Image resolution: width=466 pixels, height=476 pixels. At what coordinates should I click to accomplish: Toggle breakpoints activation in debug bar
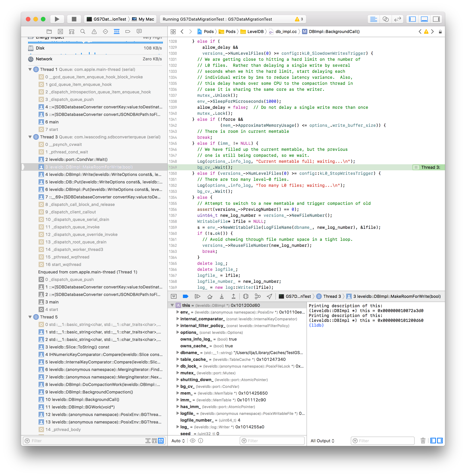[x=186, y=296]
